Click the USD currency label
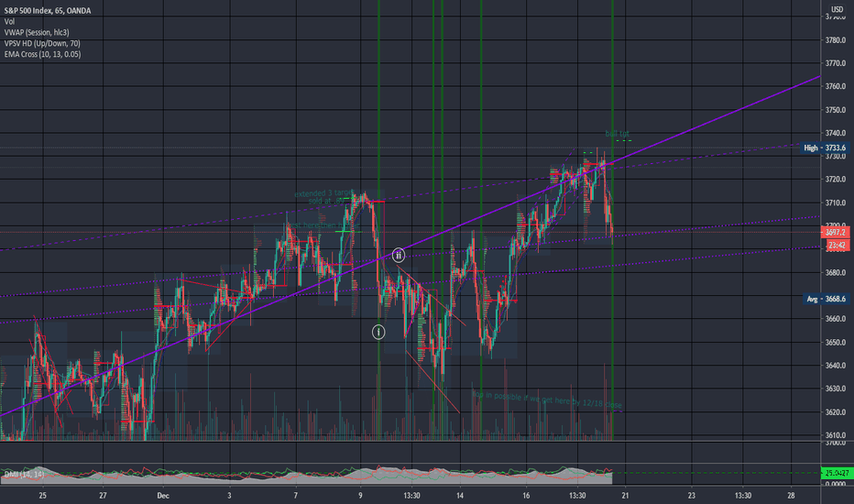854x504 pixels. [x=838, y=9]
